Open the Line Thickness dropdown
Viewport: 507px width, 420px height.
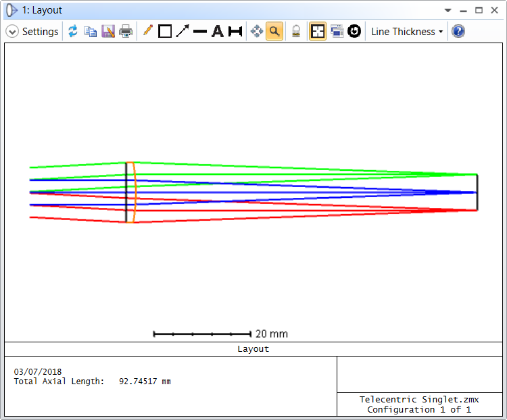pyautogui.click(x=407, y=32)
